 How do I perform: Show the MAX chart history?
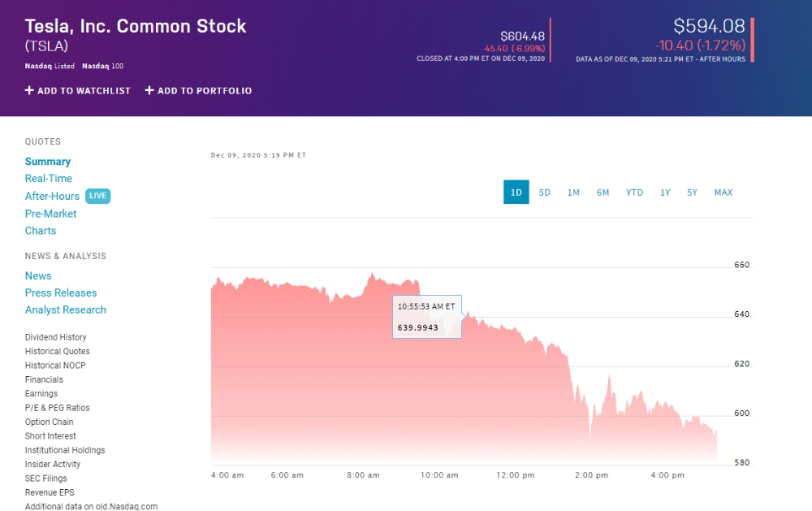coord(723,193)
